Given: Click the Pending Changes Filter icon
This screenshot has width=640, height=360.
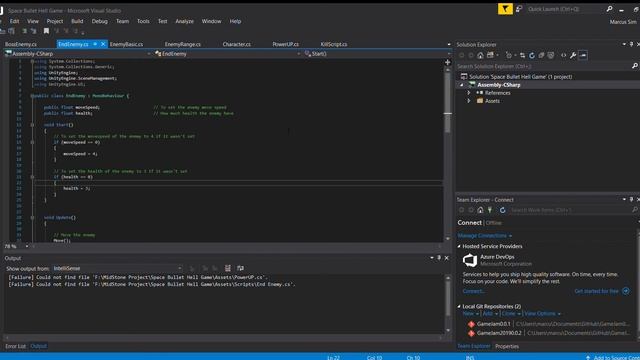Looking at the screenshot, I should (509, 55).
